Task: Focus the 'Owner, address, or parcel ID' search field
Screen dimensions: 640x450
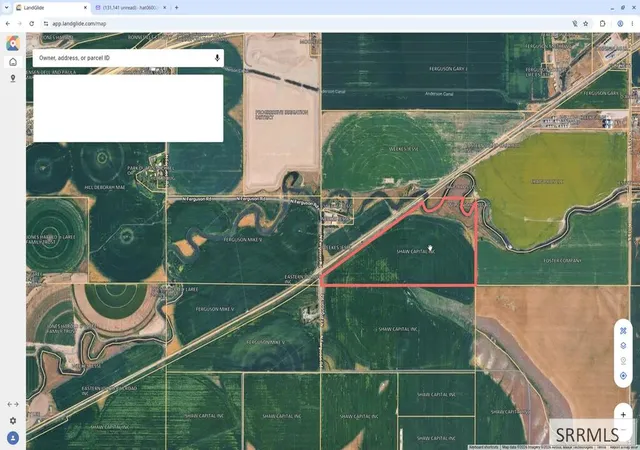Action: tap(128, 58)
